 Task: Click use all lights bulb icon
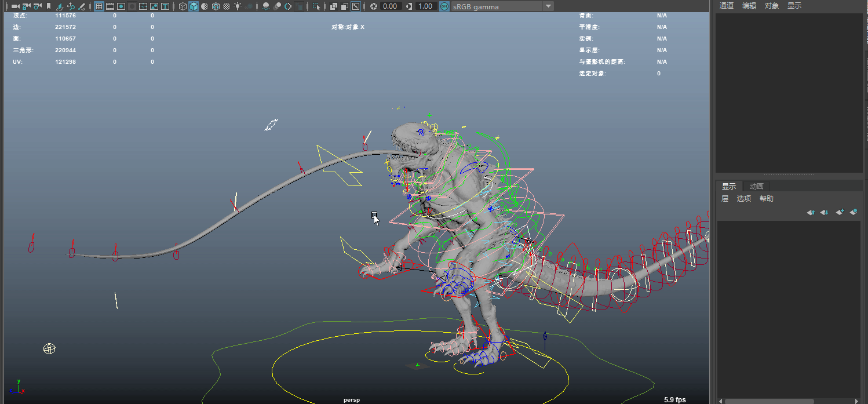pos(238,6)
